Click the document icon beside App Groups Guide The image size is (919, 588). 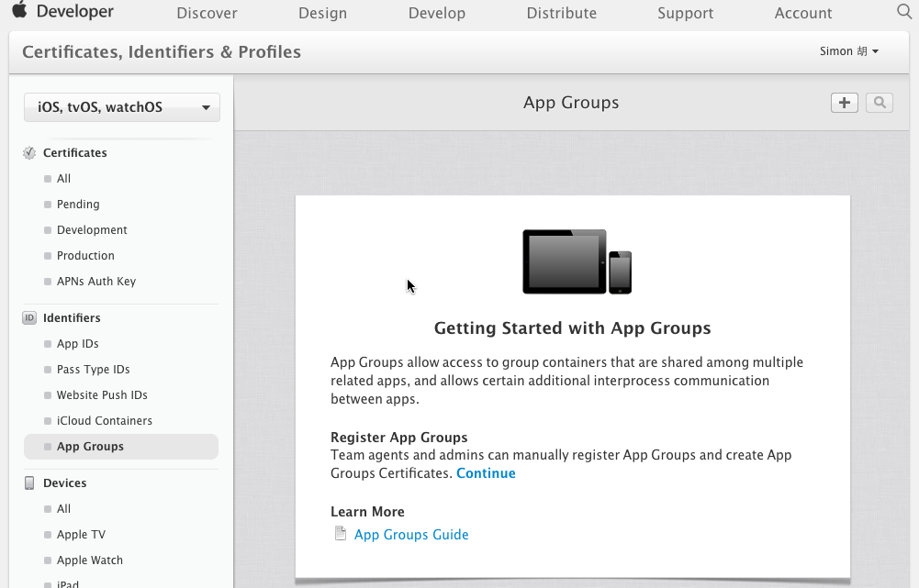coord(340,533)
